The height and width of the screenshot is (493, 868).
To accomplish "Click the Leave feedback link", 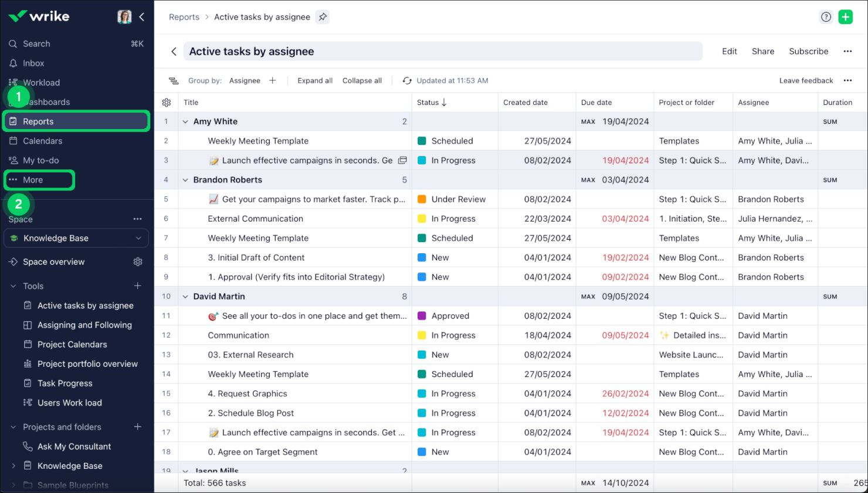I will coord(806,80).
